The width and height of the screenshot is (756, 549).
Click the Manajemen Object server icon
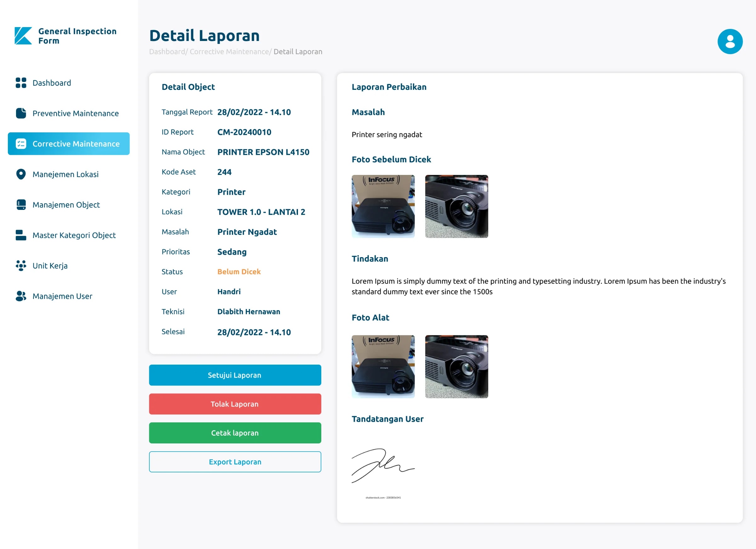coord(21,205)
